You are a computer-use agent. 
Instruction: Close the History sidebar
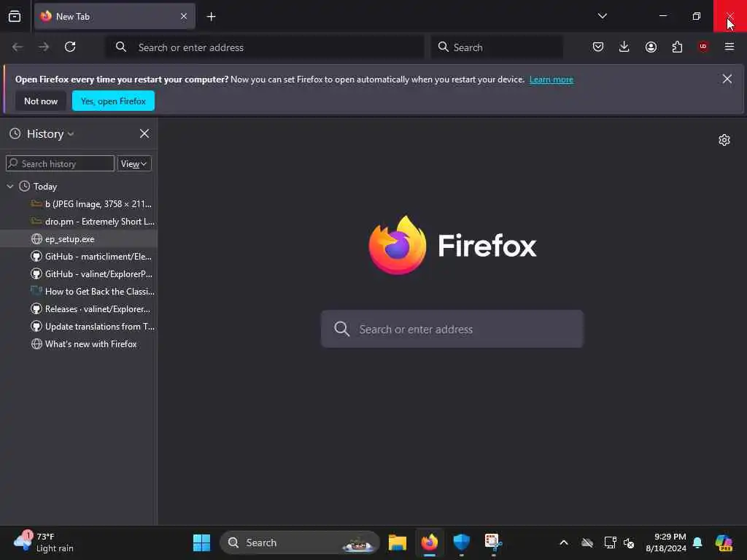pos(144,134)
